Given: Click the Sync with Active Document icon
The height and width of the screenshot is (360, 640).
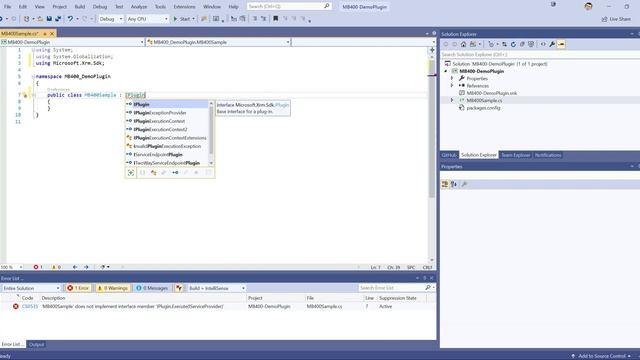Looking at the screenshot, I should point(504,44).
